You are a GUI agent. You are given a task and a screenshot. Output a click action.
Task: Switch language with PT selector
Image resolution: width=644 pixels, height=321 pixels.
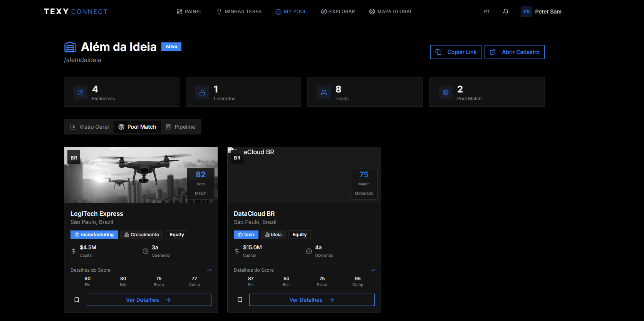[x=487, y=12]
